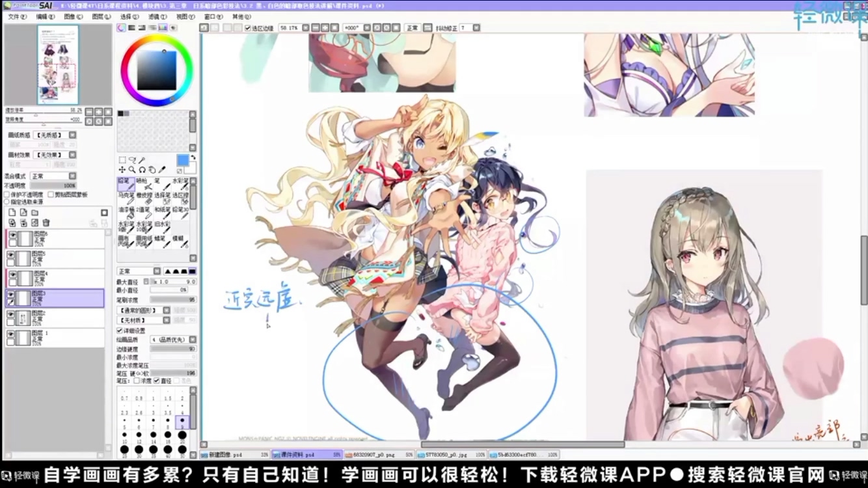Select the move tool
The image size is (868, 488).
(122, 170)
